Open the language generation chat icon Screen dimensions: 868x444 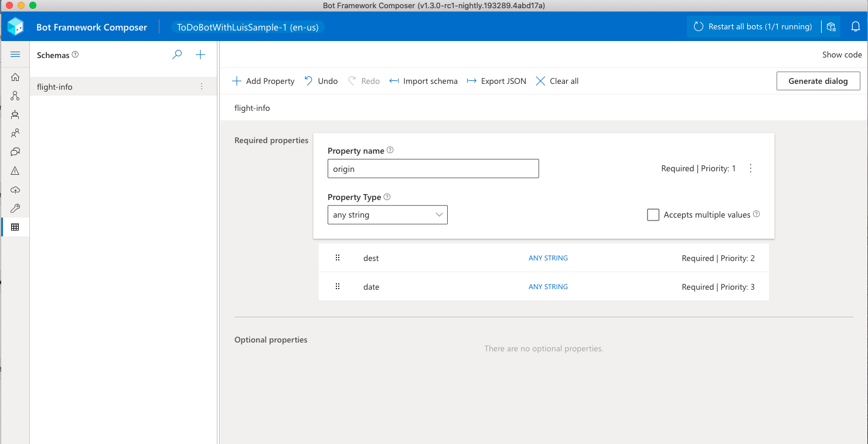(x=15, y=152)
